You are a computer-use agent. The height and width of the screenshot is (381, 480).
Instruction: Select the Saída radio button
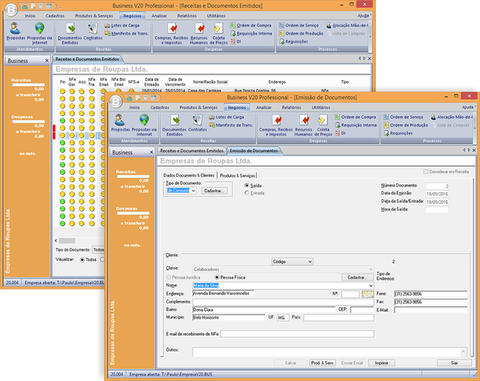click(x=247, y=185)
